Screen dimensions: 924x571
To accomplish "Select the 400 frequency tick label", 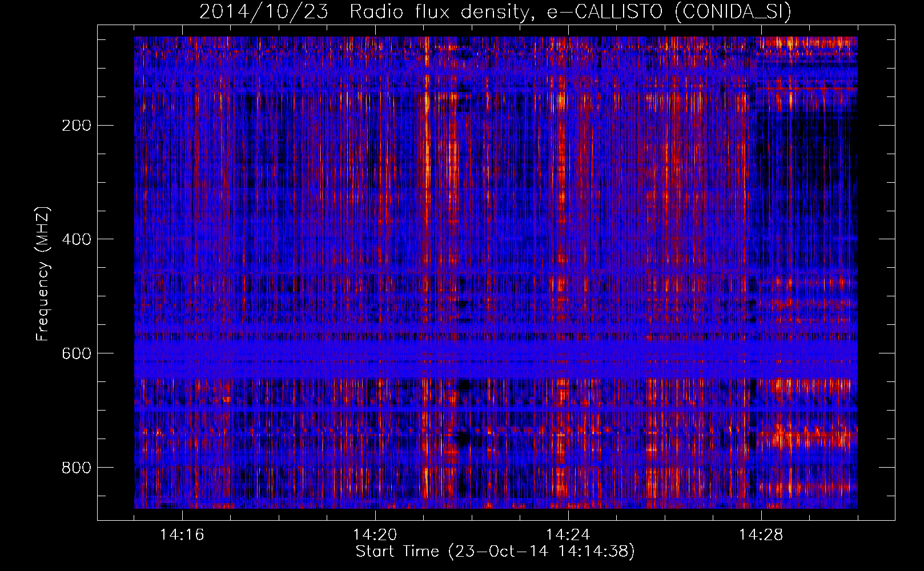I will click(77, 239).
